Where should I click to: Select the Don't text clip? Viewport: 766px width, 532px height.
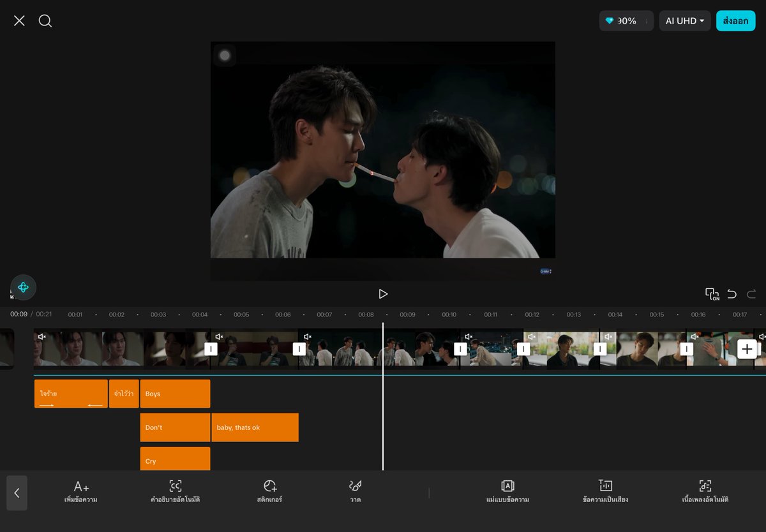coord(175,427)
